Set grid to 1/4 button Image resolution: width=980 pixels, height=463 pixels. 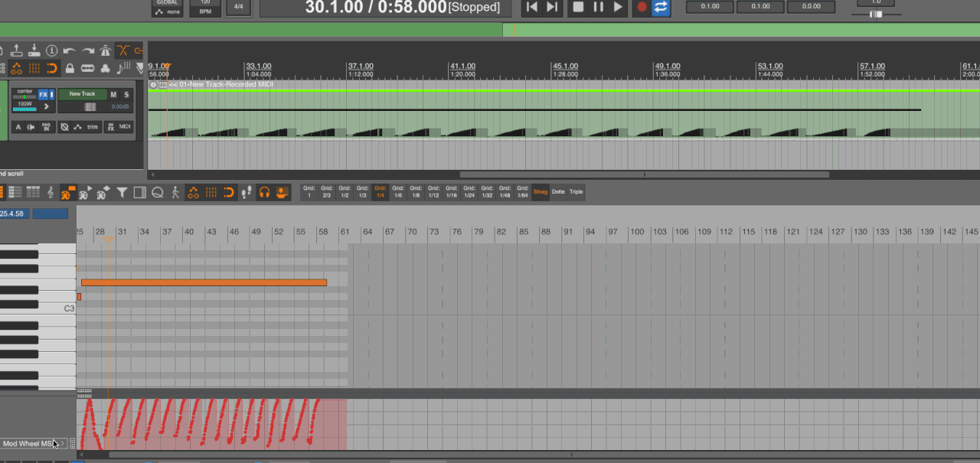tap(380, 192)
